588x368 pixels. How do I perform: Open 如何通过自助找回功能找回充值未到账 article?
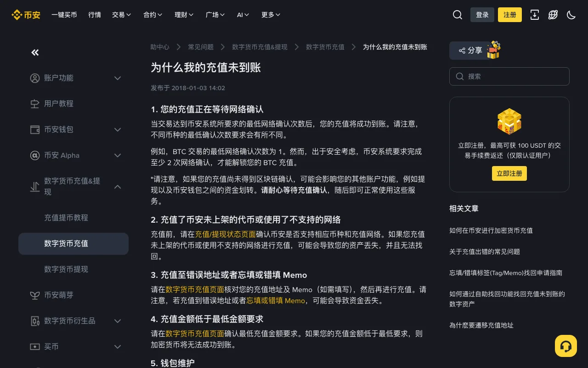[x=507, y=299]
